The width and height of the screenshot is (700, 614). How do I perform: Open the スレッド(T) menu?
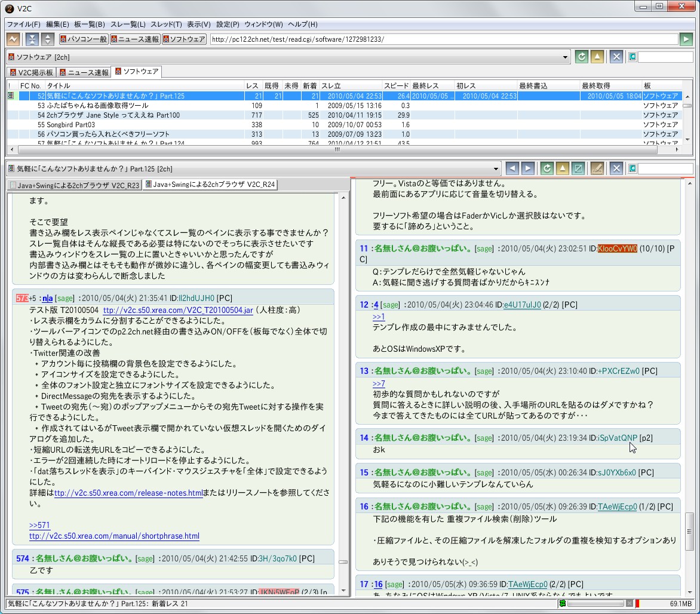click(x=166, y=24)
